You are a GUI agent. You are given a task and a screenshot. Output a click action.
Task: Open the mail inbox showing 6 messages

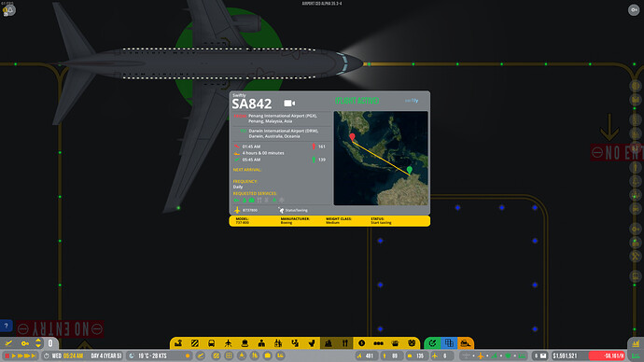point(540,355)
